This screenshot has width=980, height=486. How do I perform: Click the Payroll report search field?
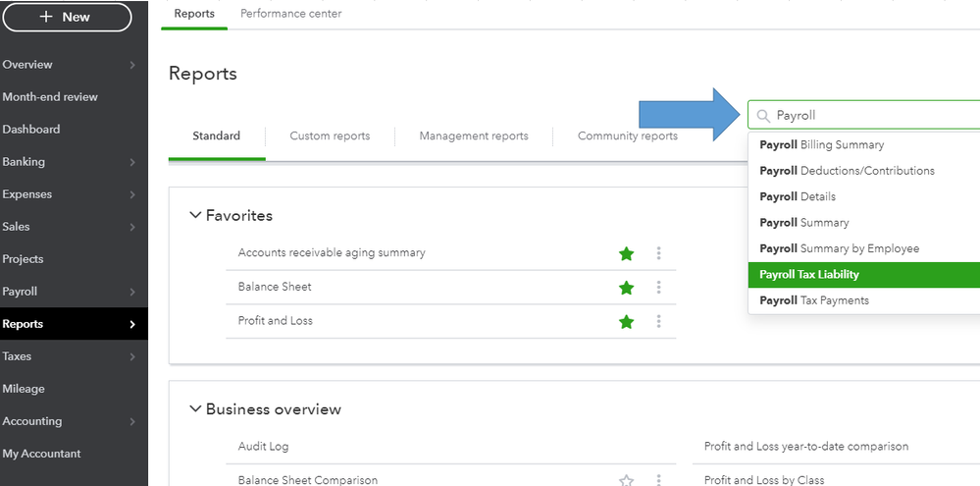point(873,116)
